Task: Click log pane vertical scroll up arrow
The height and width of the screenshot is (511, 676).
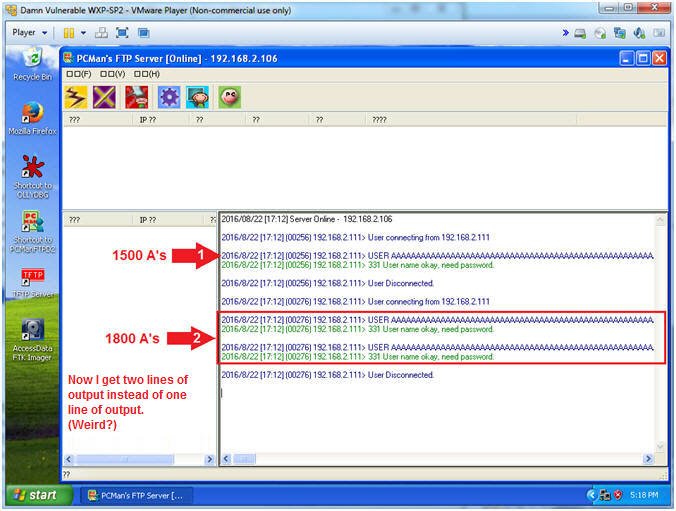Action: [660, 220]
